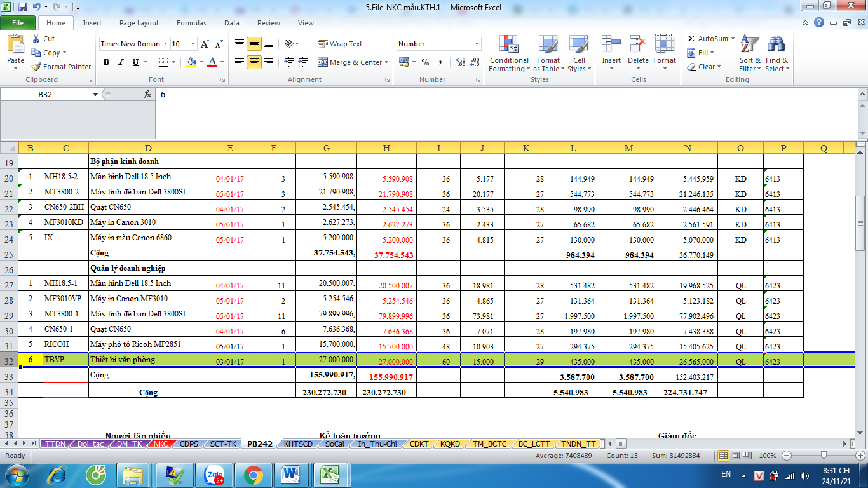Screen dimensions: 868x488
Task: Open Format as Table gallery
Action: coord(548,53)
